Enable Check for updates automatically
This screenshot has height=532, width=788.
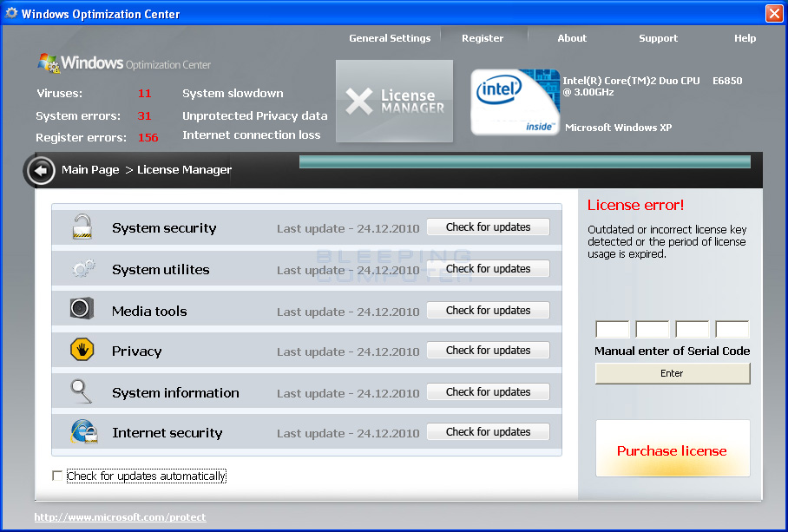[57, 476]
